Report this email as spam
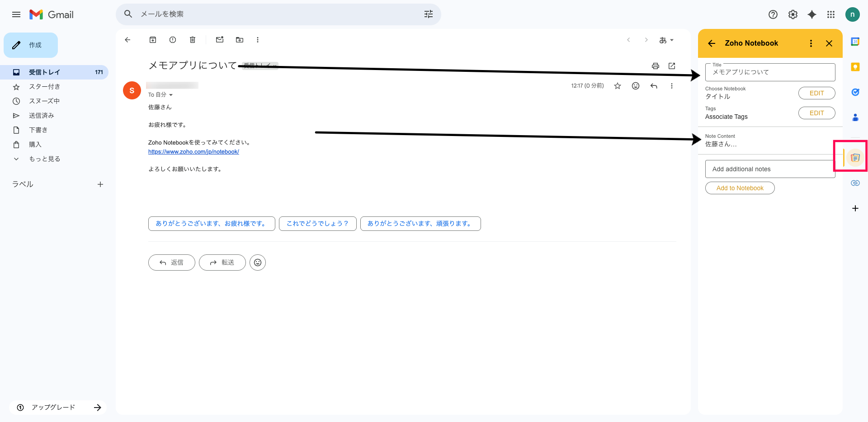868x422 pixels. click(x=173, y=40)
